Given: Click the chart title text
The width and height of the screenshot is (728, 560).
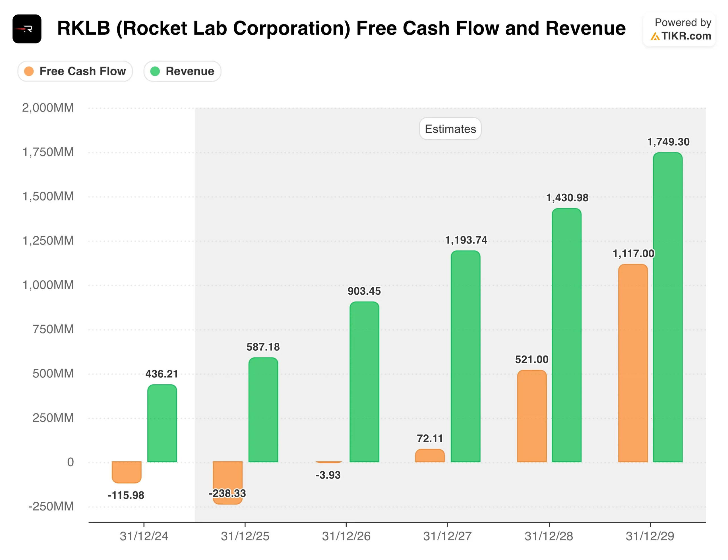Looking at the screenshot, I should click(341, 28).
